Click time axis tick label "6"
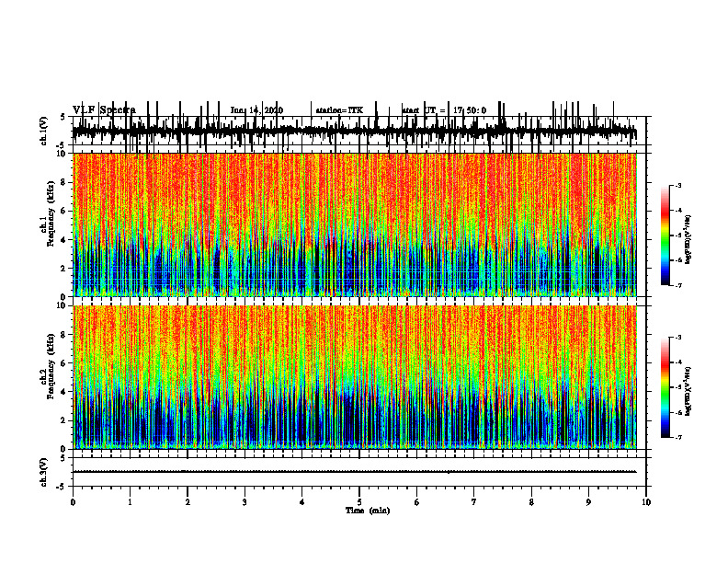728x563 pixels. pos(417,502)
